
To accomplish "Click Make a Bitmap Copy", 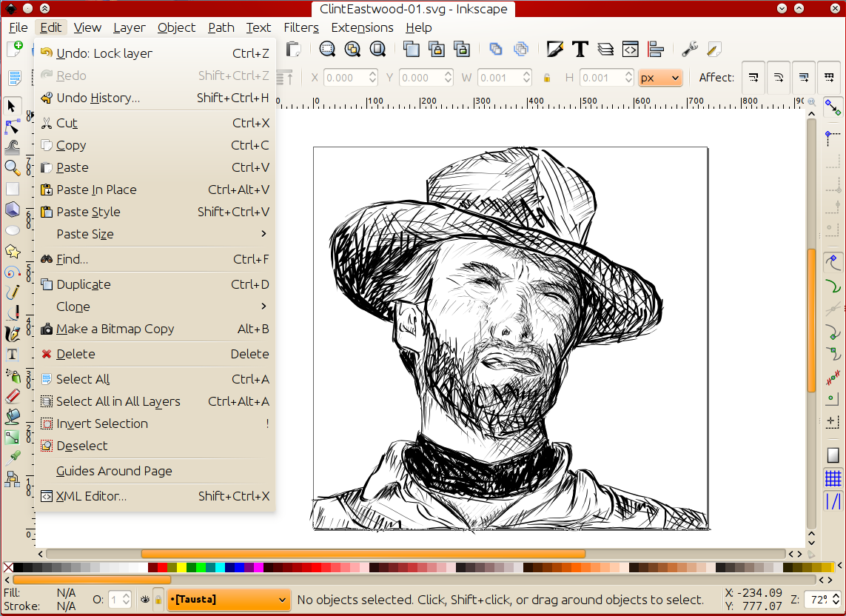I will pyautogui.click(x=155, y=329).
